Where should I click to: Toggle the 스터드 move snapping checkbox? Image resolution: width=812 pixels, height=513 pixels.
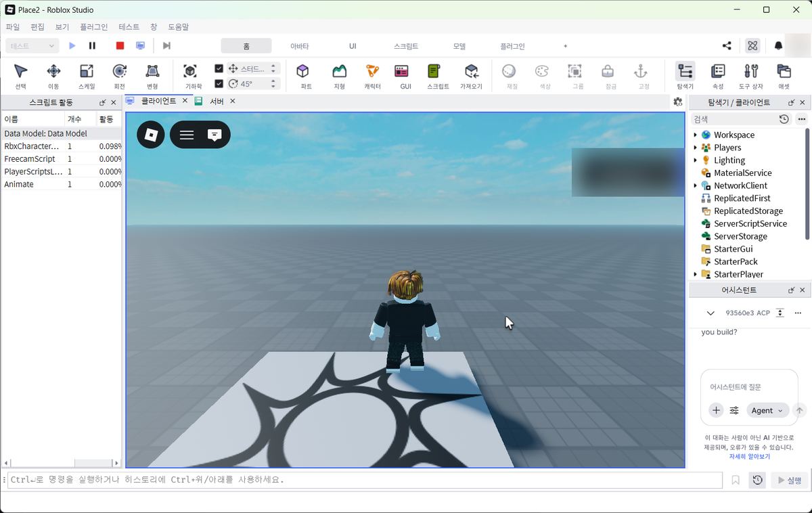pyautogui.click(x=219, y=68)
